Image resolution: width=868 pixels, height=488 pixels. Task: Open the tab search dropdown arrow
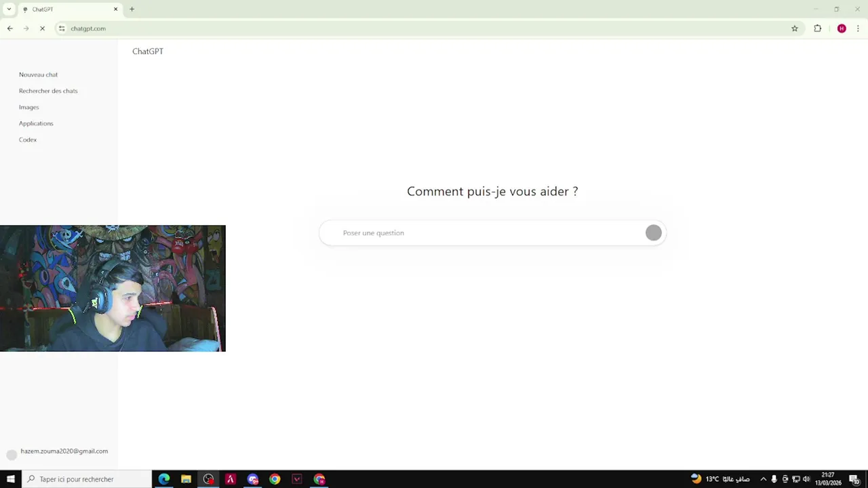tap(9, 9)
